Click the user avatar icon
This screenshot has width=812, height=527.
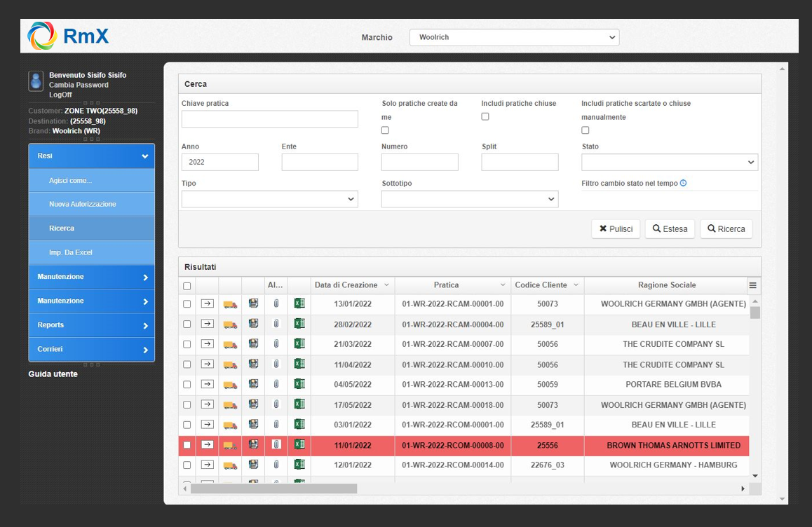coord(36,81)
